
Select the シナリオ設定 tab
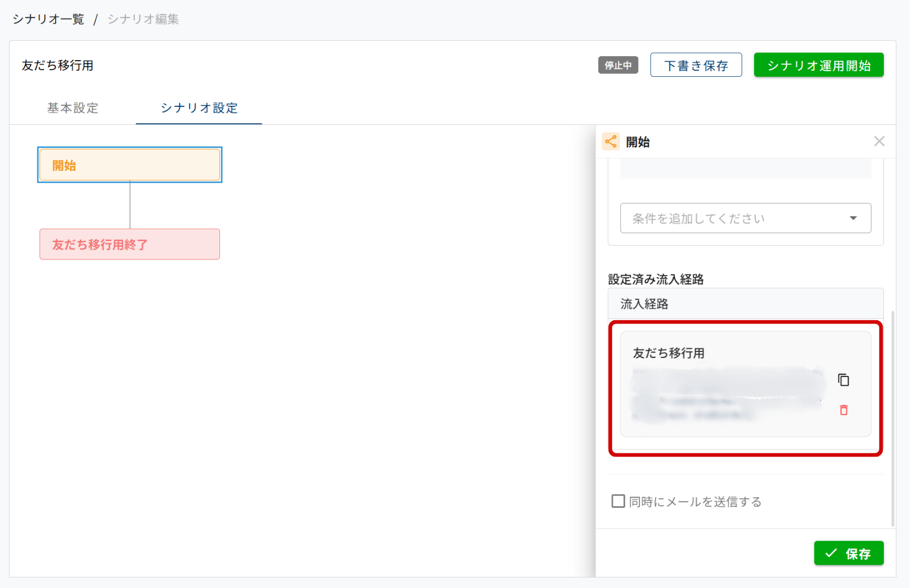pyautogui.click(x=199, y=108)
